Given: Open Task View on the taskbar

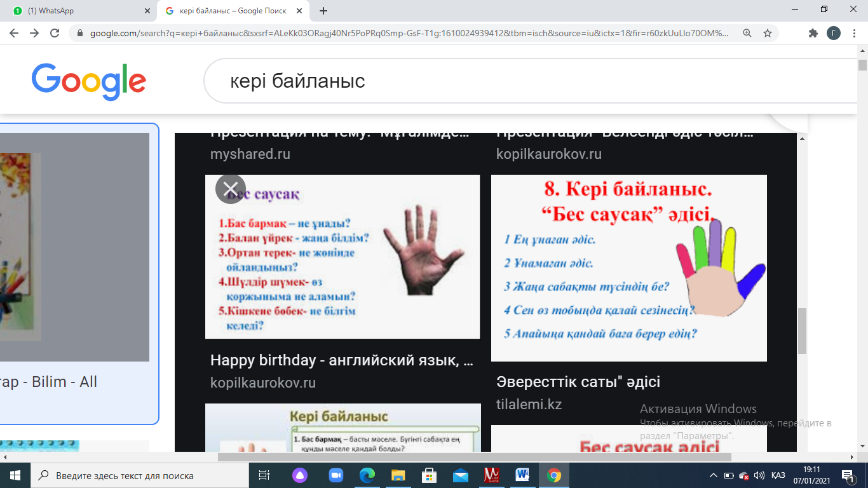Looking at the screenshot, I should click(x=264, y=475).
